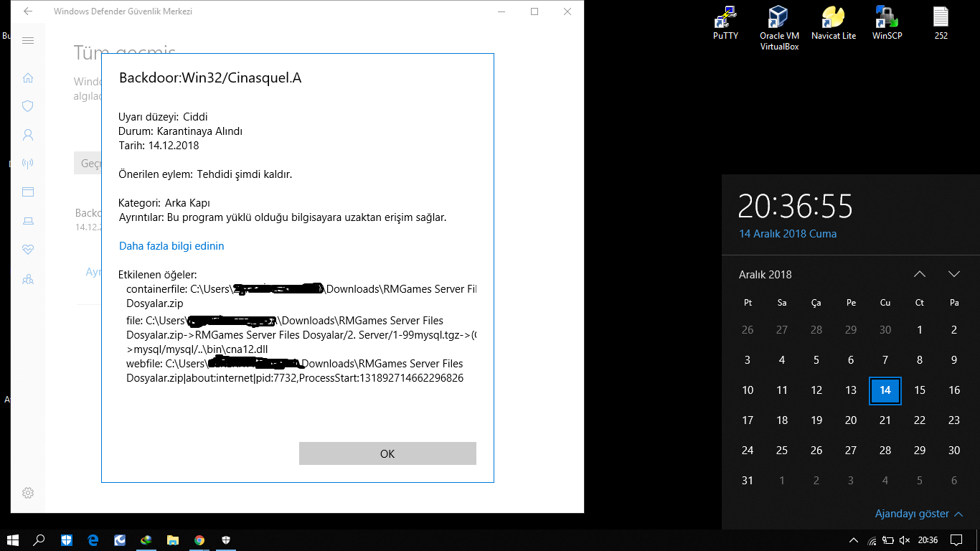Choose day 7 in the calendar grid

885,360
